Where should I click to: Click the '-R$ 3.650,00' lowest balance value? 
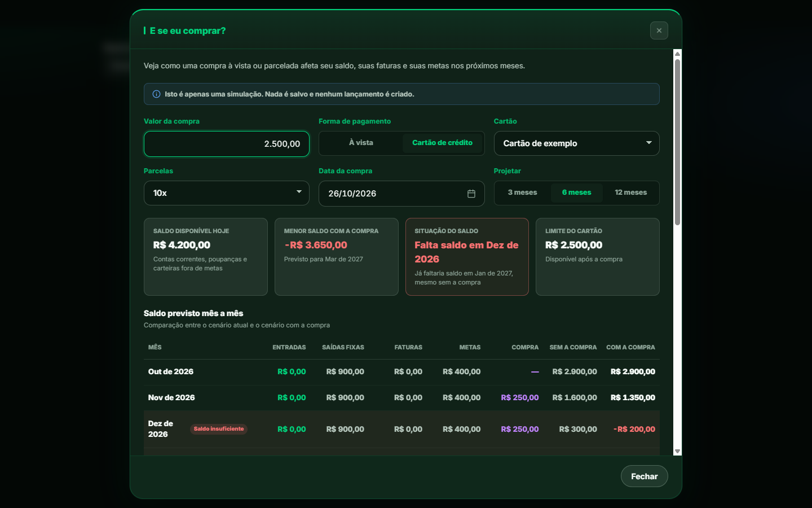[316, 245]
